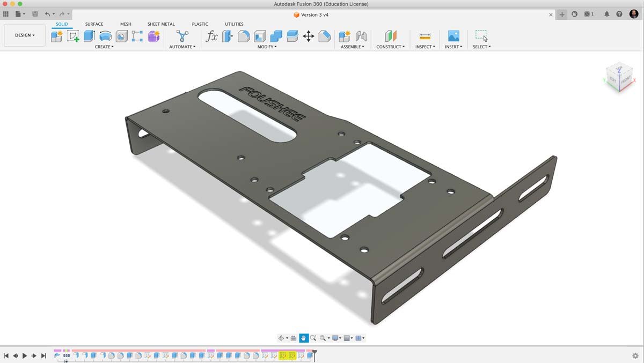Select the Version 3 v4 document tab
Viewport: 644px width, 363px height.
pyautogui.click(x=311, y=14)
